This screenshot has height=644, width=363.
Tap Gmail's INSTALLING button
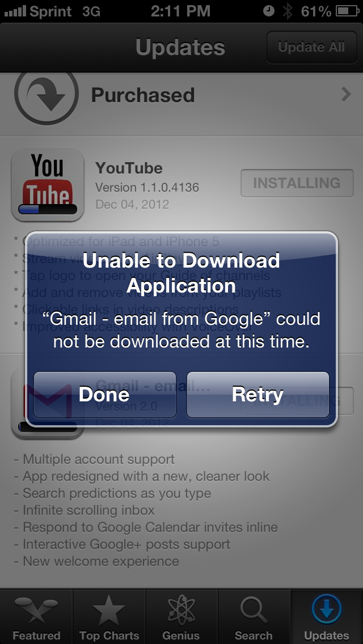[297, 400]
